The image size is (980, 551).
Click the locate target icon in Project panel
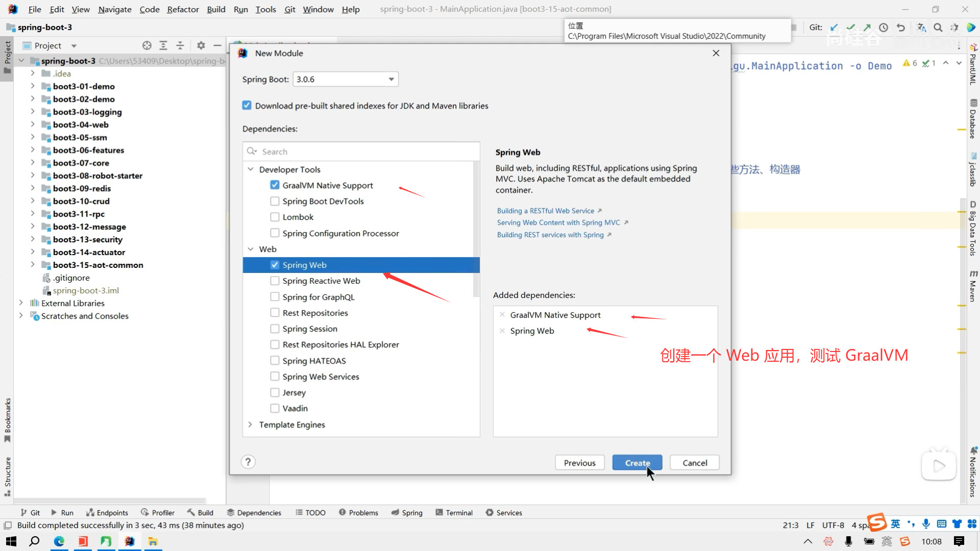pos(147,45)
